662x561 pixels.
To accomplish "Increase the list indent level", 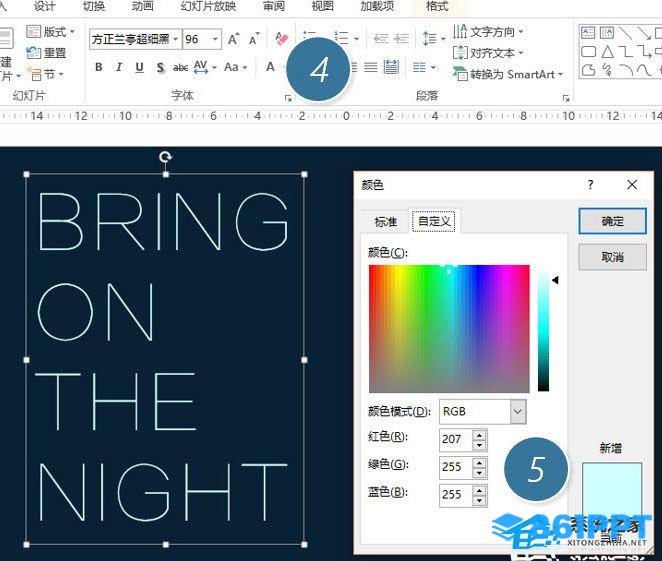I will point(402,39).
